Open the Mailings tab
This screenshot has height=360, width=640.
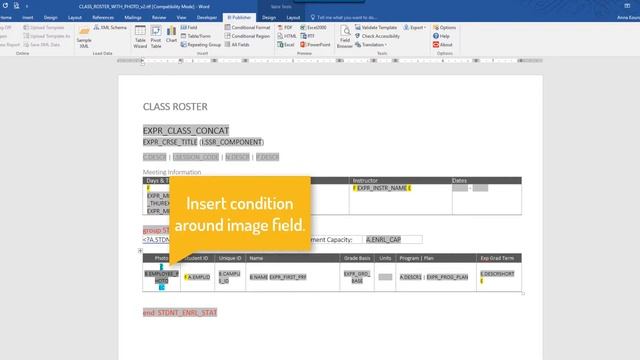tap(133, 18)
